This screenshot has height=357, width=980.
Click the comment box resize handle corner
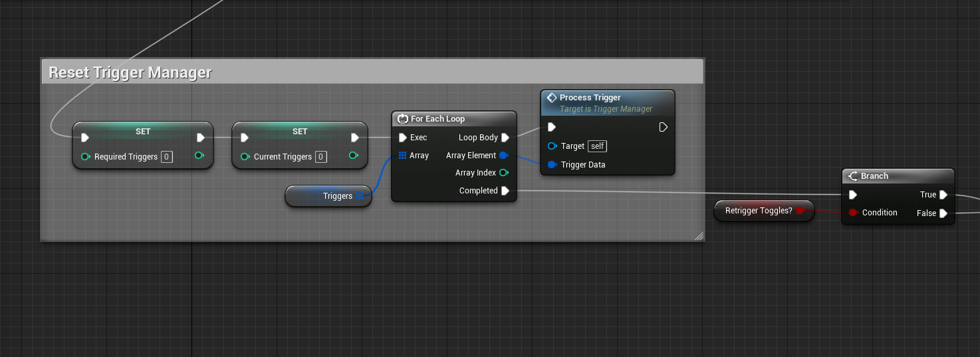click(698, 235)
